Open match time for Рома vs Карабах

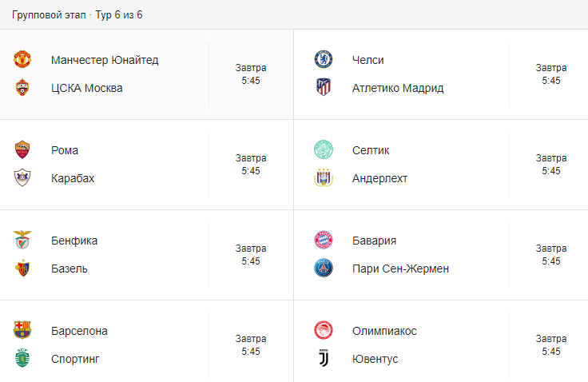pyautogui.click(x=251, y=165)
